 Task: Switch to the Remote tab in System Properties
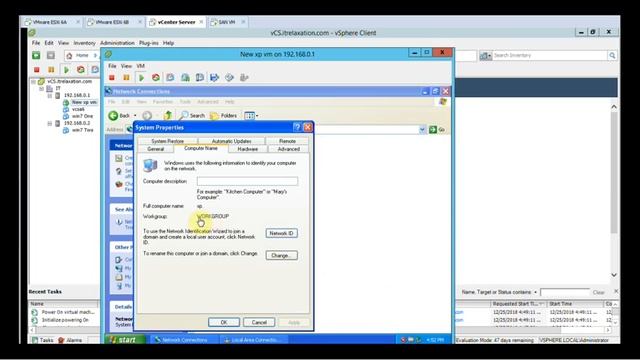pos(287,141)
